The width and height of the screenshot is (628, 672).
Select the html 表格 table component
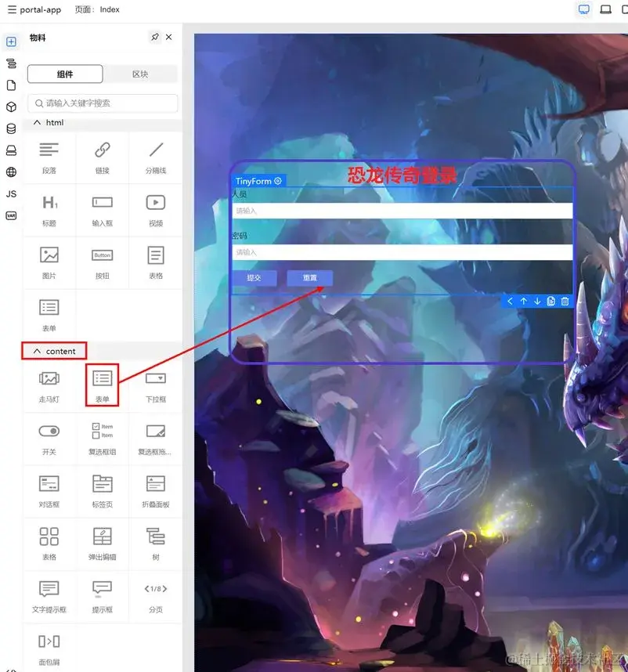[156, 263]
